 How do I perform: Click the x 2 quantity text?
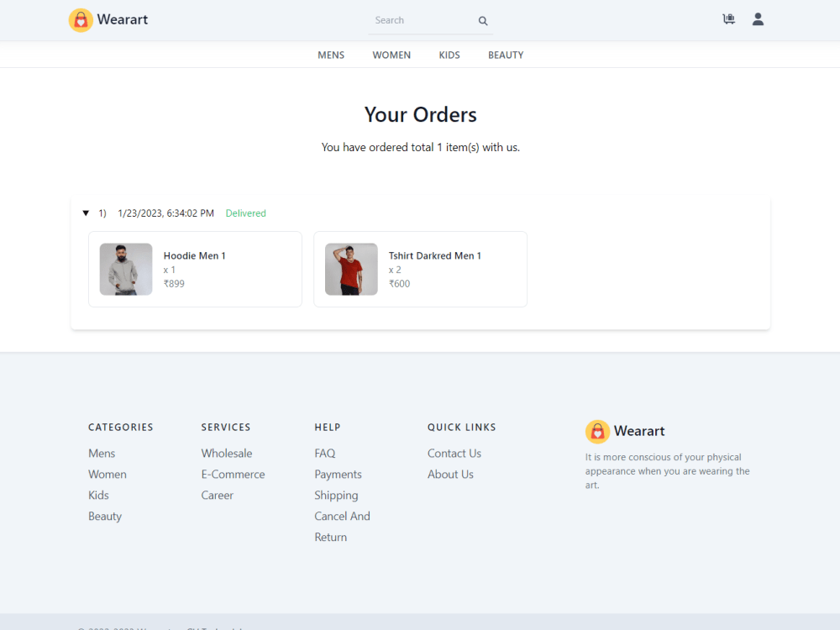tap(395, 270)
